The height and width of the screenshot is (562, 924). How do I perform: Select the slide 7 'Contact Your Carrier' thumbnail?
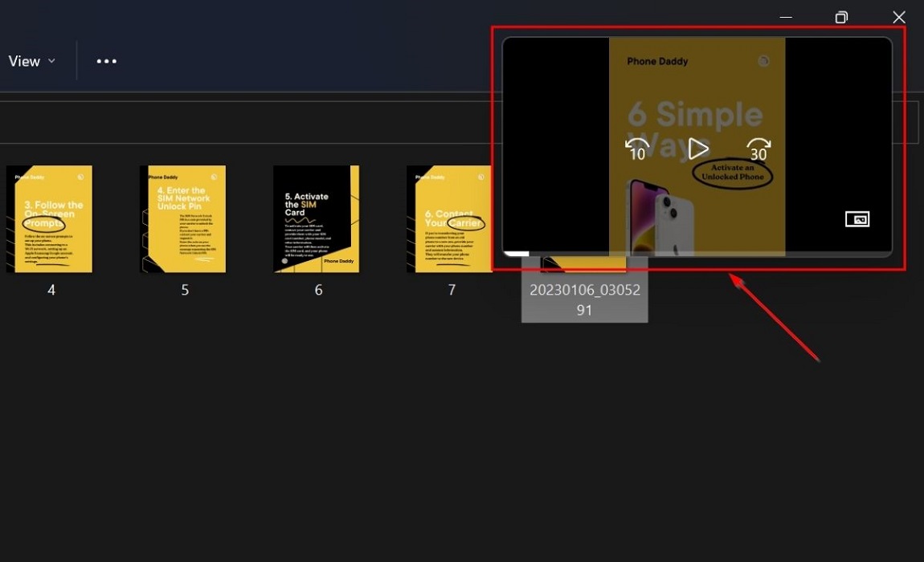click(x=451, y=218)
